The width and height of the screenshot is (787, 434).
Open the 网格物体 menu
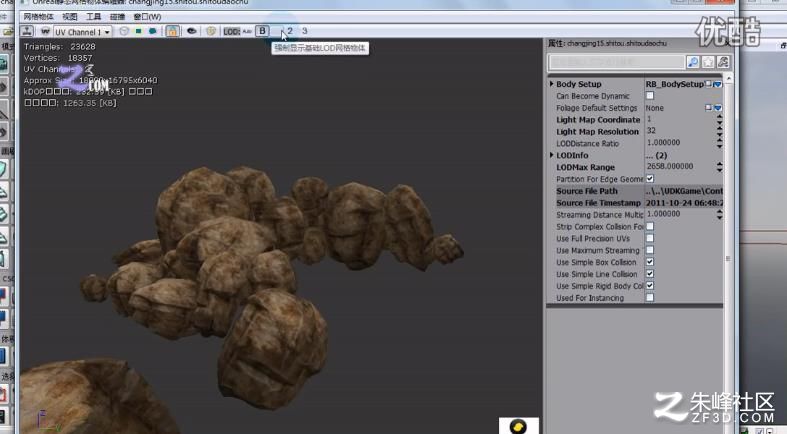pyautogui.click(x=38, y=17)
